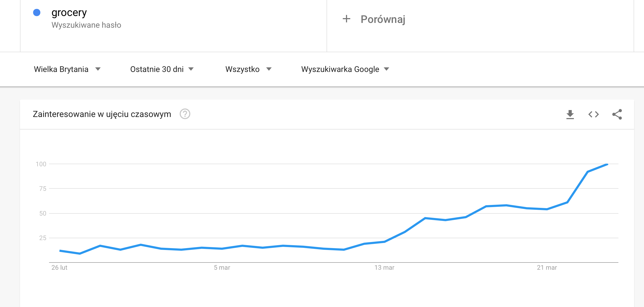Open the Ostatnie 30 dni time range dropdown
This screenshot has height=307, width=644.
click(x=162, y=69)
